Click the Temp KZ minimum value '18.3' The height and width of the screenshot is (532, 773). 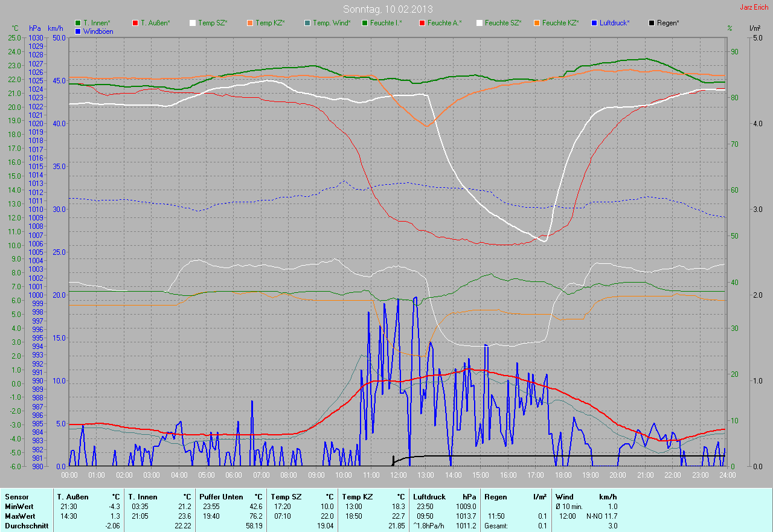coord(398,506)
